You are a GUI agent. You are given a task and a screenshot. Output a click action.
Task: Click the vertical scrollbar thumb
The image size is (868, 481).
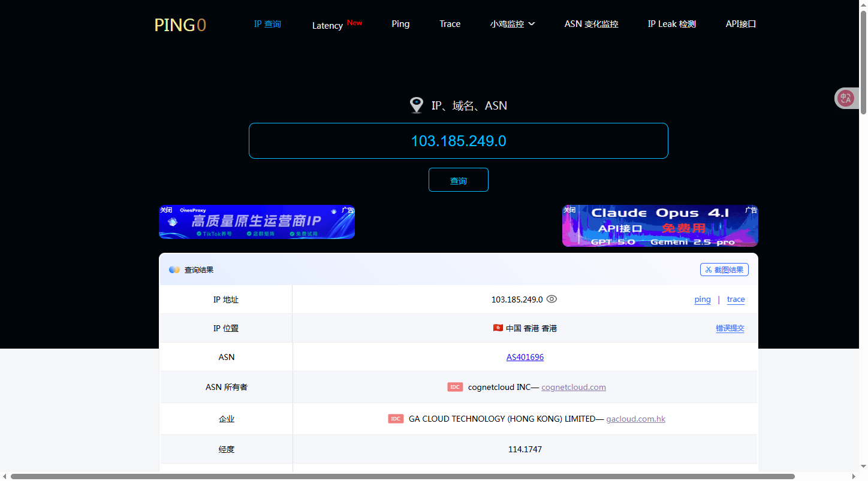click(863, 62)
